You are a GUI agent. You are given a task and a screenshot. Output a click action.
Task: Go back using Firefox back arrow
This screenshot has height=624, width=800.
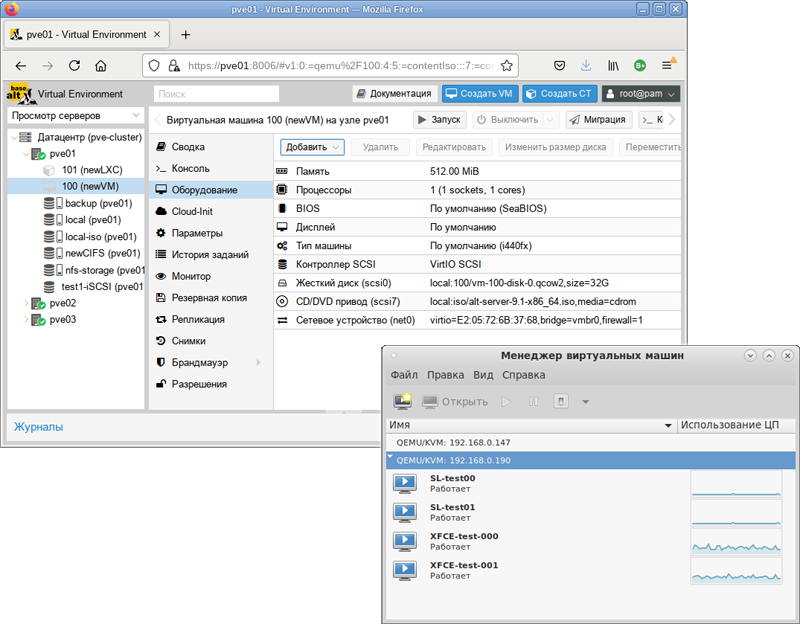21,66
